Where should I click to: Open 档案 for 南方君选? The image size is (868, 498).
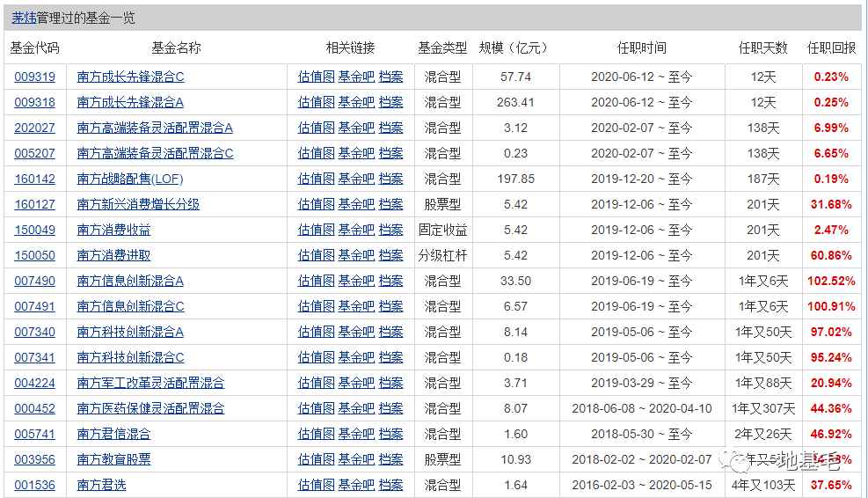(x=390, y=485)
